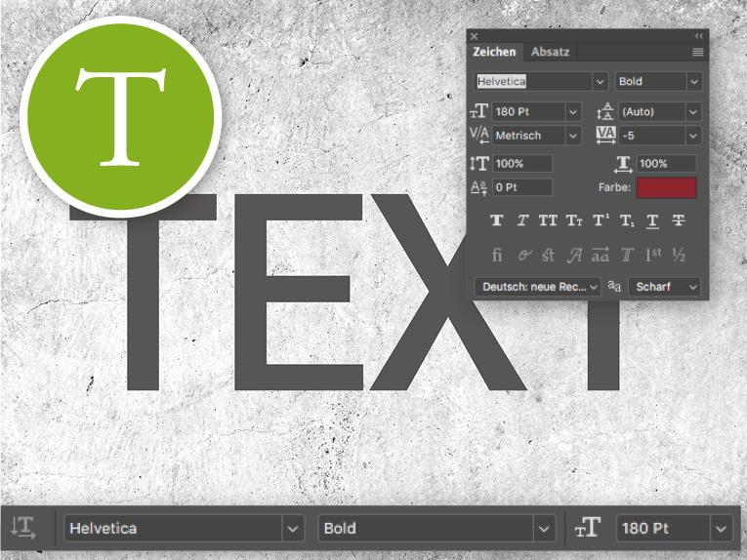
Task: Toggle discretionary ligatures st button
Action: (x=548, y=255)
